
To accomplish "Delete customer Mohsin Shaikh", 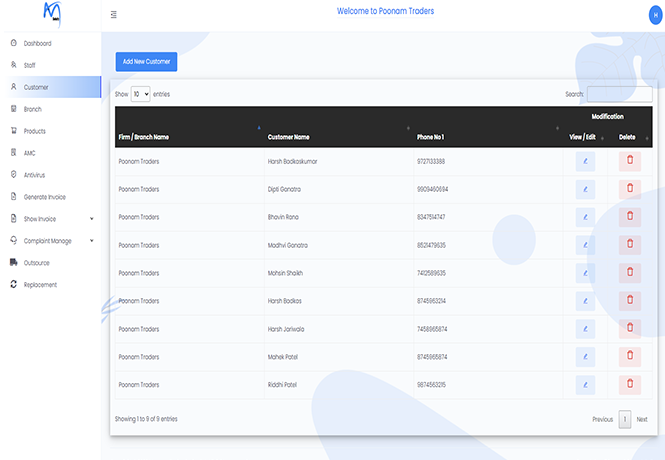I will pyautogui.click(x=630, y=273).
